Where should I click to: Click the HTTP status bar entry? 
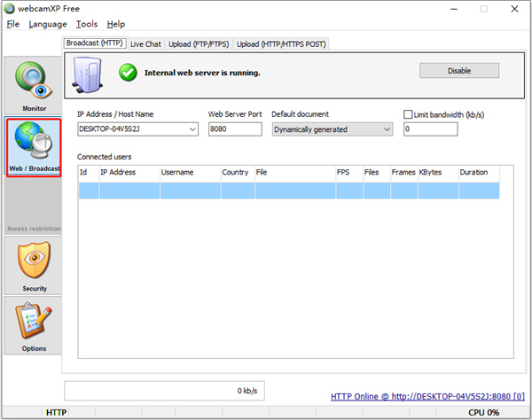[56, 413]
